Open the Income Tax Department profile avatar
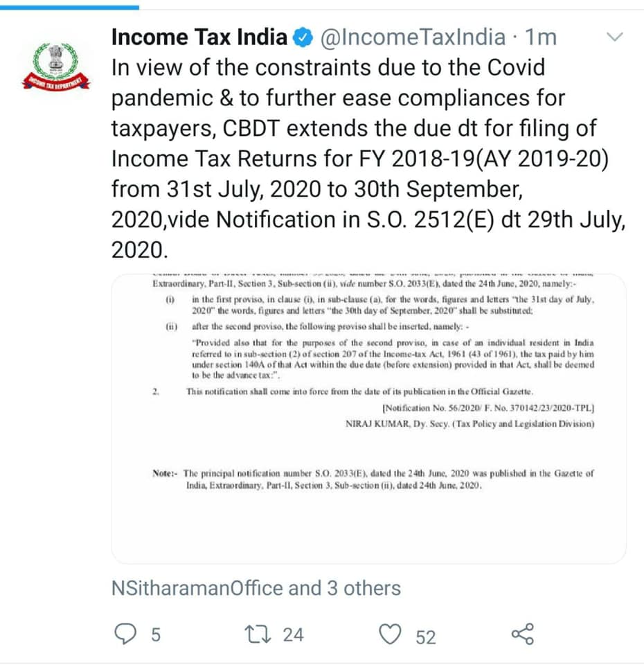Image resolution: width=644 pixels, height=665 pixels. coord(56,66)
